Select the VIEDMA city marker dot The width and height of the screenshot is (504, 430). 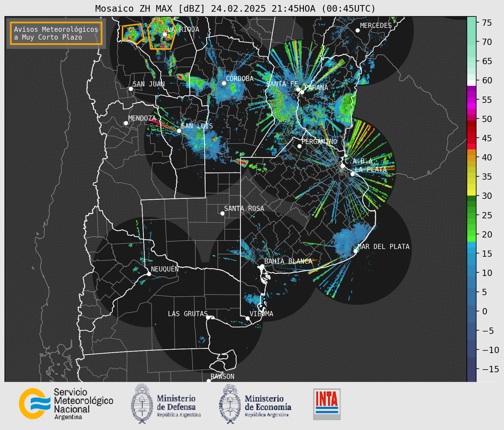[x=248, y=318]
